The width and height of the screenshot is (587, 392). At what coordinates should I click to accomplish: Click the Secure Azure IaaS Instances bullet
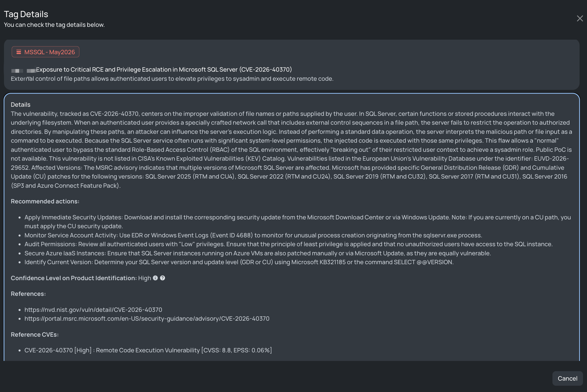[x=258, y=253]
